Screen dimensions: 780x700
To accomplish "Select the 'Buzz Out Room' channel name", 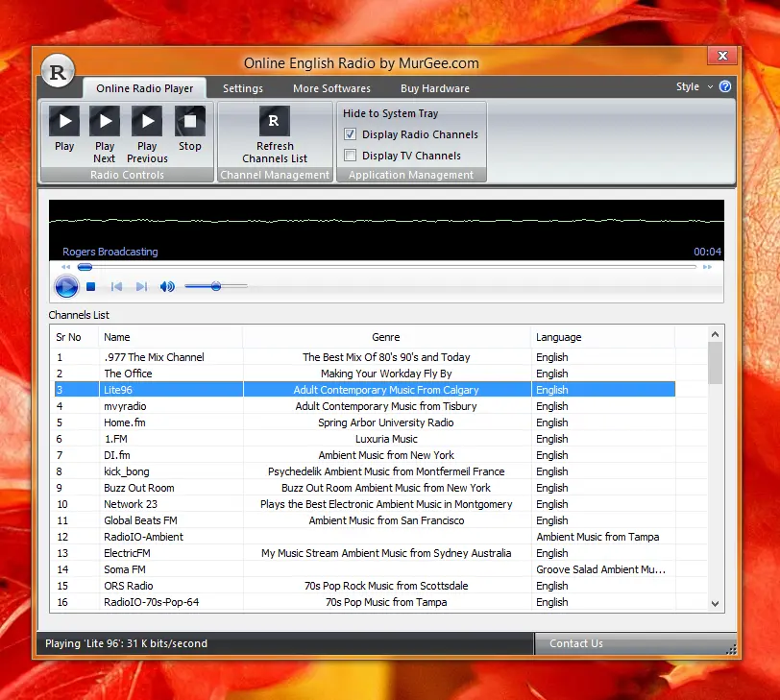I will tap(138, 488).
